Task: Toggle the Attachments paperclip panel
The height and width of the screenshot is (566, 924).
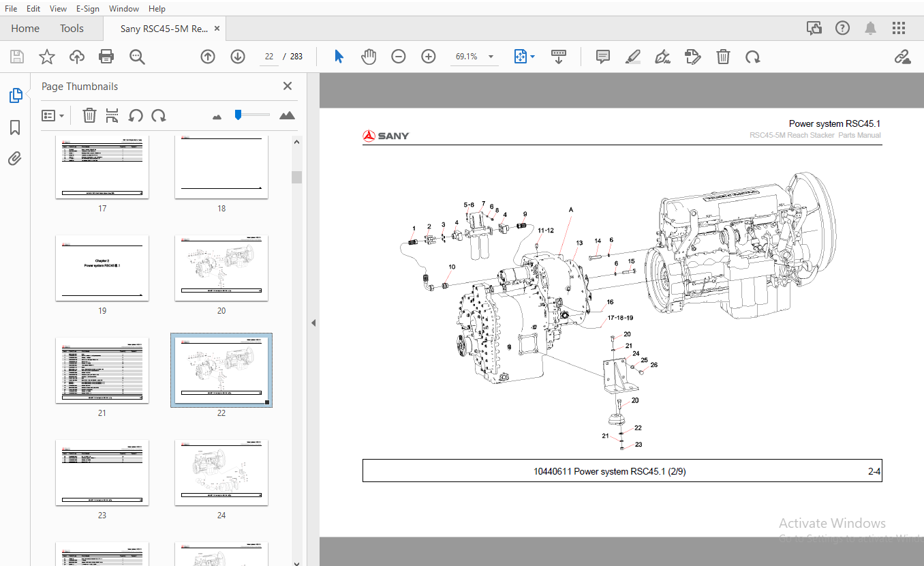Action: 15,159
